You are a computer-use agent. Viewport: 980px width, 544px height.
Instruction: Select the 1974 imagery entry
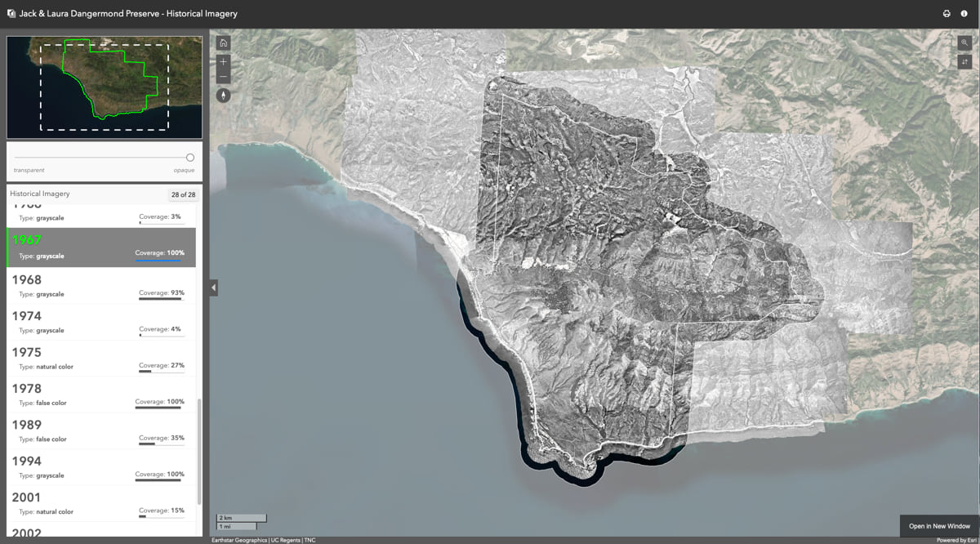(101, 322)
